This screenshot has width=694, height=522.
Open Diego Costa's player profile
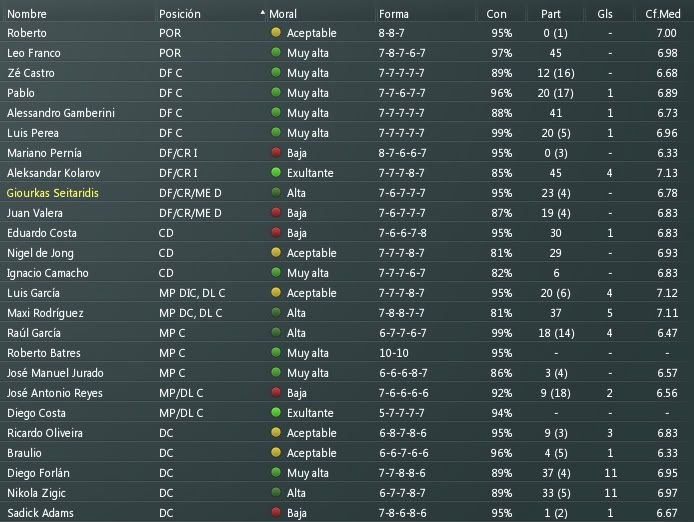tap(36, 413)
